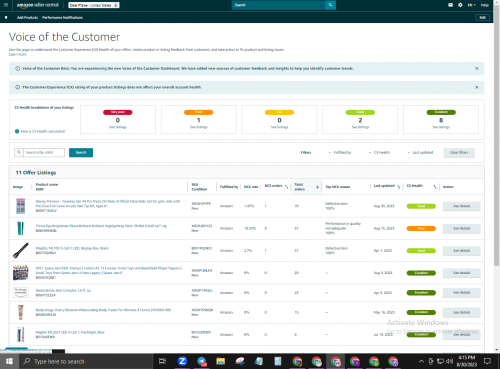
Task: Close the CX rating account health notice
Action: [476, 87]
